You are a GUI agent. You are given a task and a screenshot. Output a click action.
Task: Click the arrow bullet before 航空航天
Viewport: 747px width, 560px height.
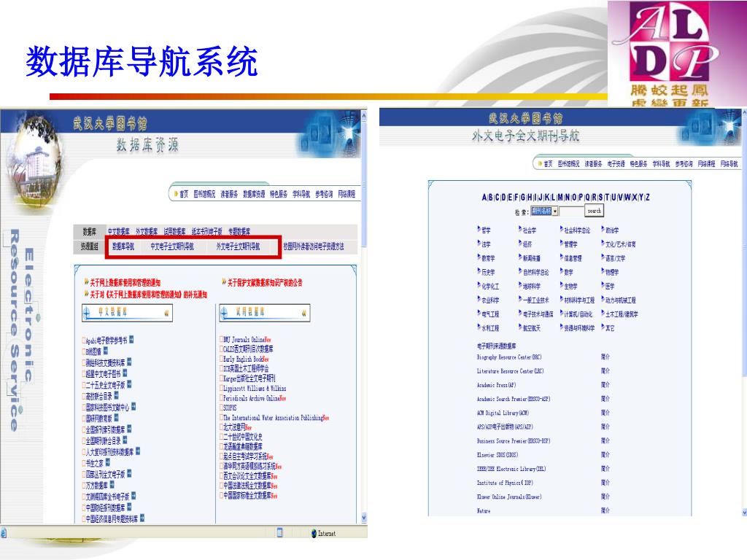(520, 327)
